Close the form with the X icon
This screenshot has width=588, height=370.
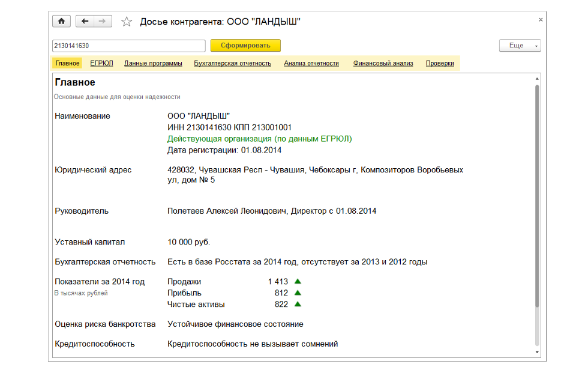pos(540,20)
